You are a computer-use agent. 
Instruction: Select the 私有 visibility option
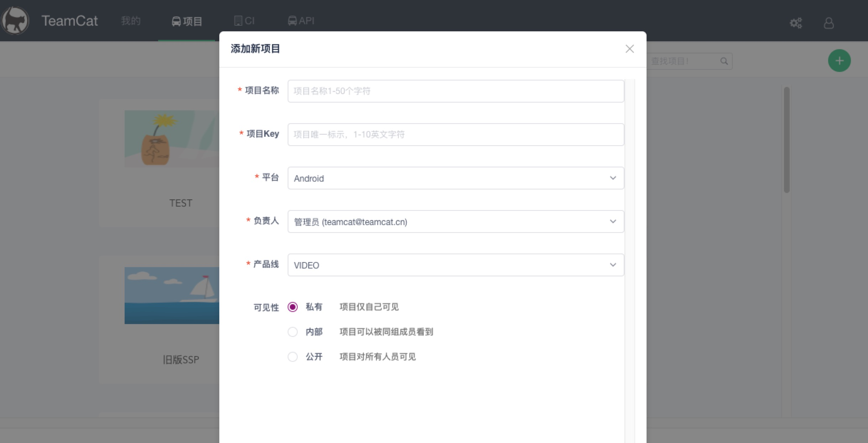point(293,307)
